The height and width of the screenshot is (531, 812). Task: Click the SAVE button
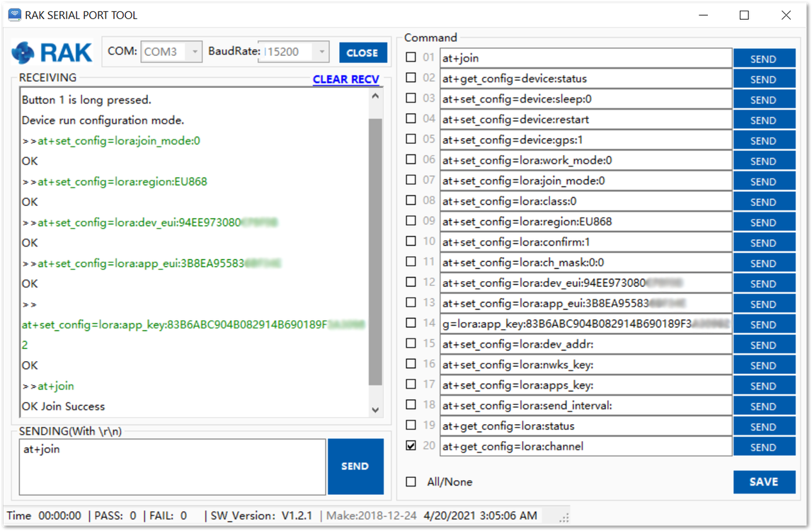764,481
